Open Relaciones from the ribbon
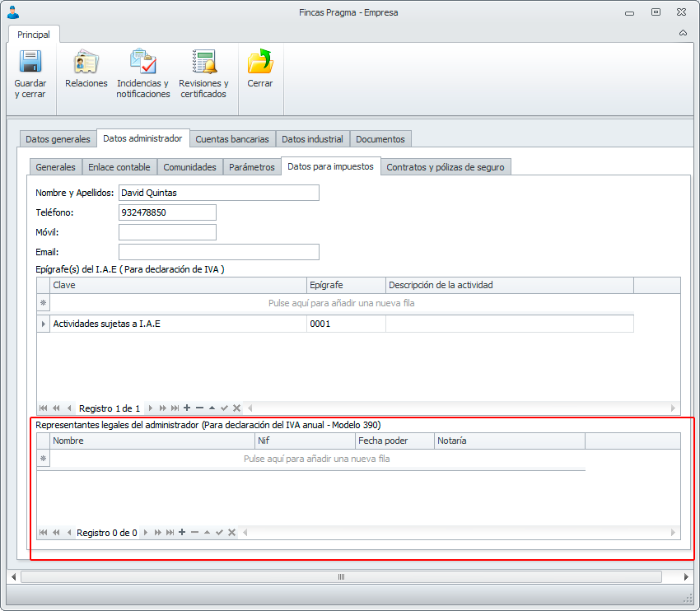Screen dimensions: 700x611 pyautogui.click(x=86, y=63)
